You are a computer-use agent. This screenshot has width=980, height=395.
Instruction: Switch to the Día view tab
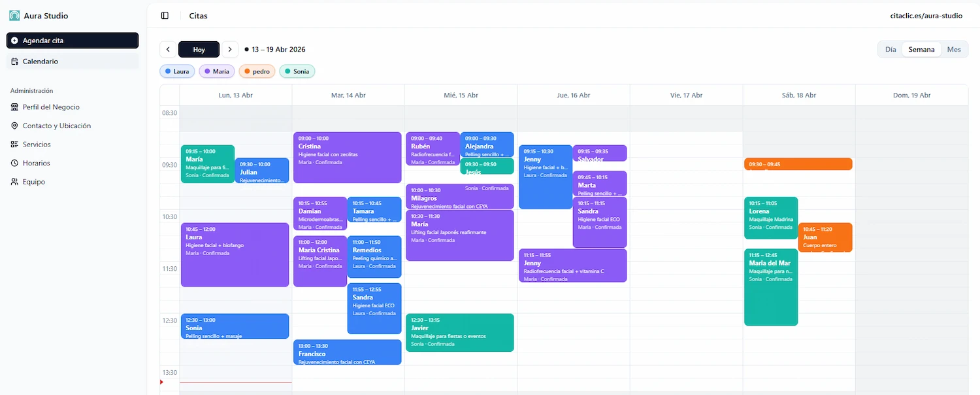click(889, 49)
